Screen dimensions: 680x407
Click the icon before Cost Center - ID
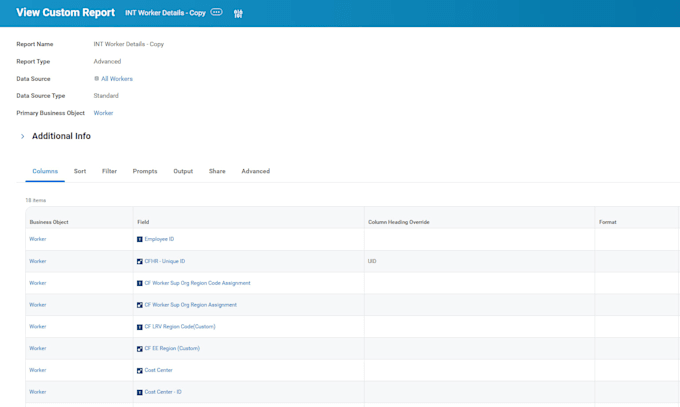[140, 392]
